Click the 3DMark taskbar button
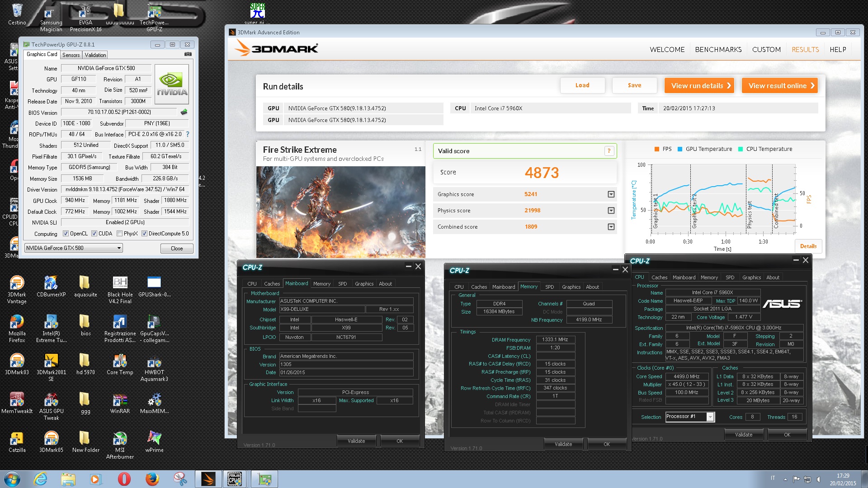868x488 pixels. (208, 479)
